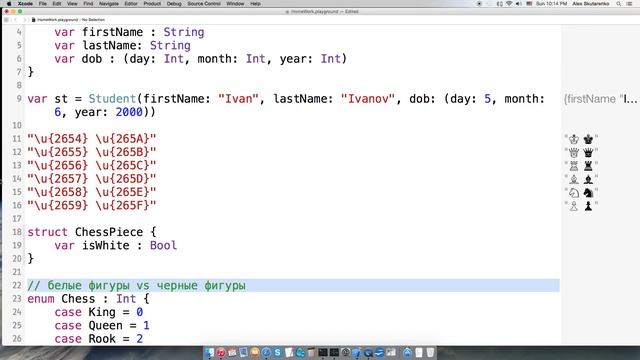
Task: Click line number 22 in the gutter
Action: (16, 286)
